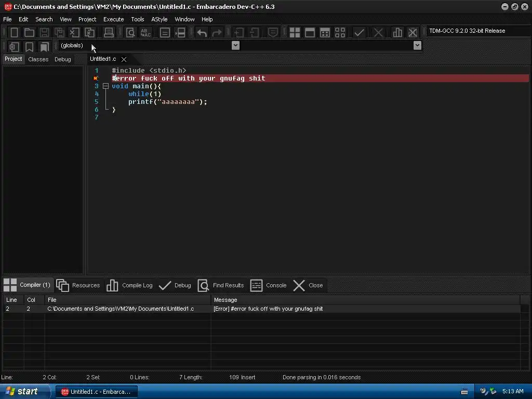The height and width of the screenshot is (399, 532).
Task: Click Close to hide the bottom panel
Action: click(308, 285)
